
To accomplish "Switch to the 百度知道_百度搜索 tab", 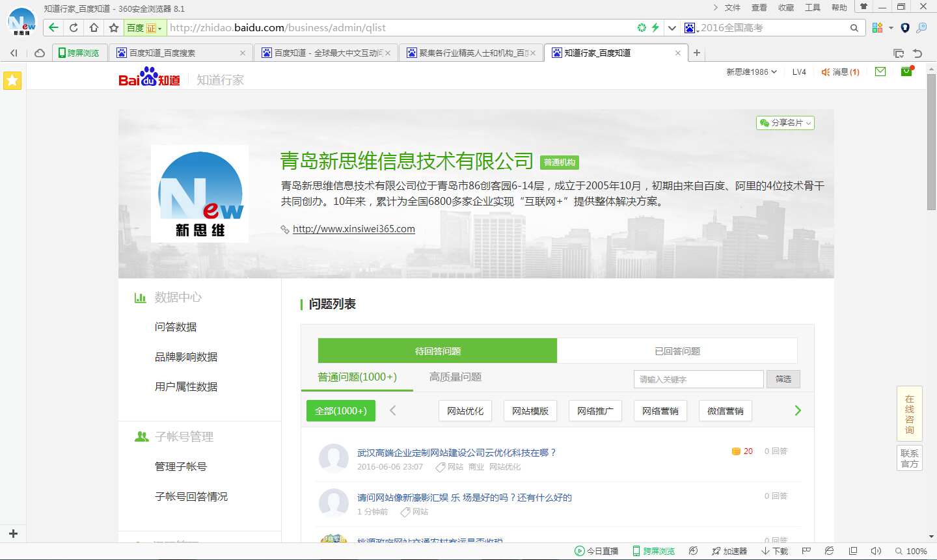I will coord(181,53).
